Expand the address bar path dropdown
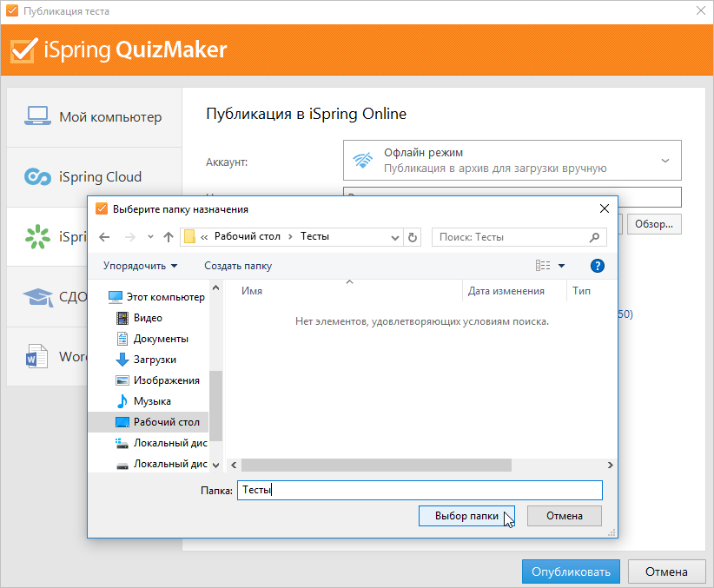The width and height of the screenshot is (714, 588). point(395,237)
